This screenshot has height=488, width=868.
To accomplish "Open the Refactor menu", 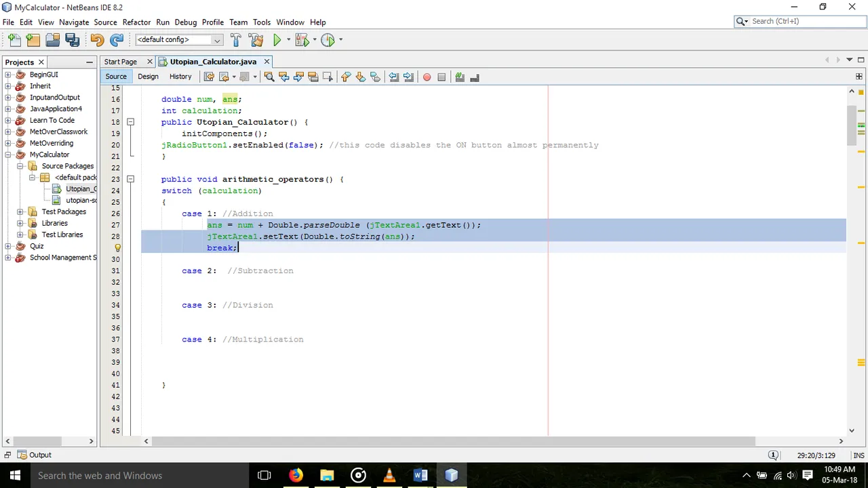I will [136, 22].
